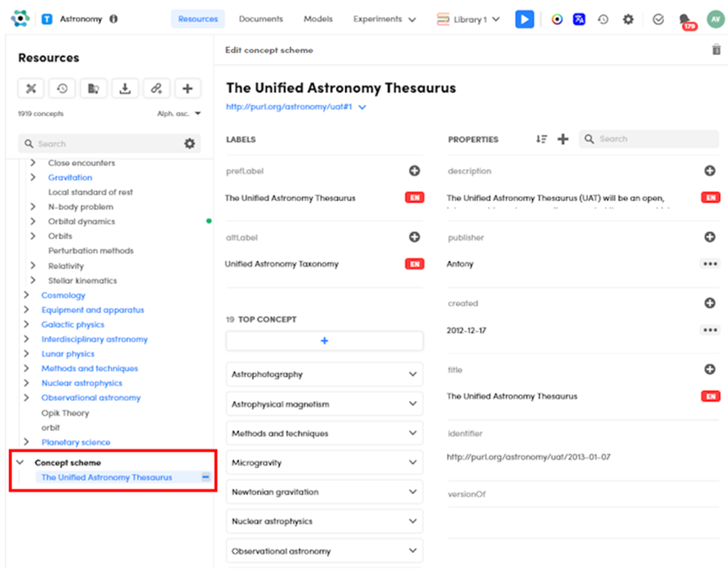
Task: Expand the Cosmology tree node
Action: [27, 295]
